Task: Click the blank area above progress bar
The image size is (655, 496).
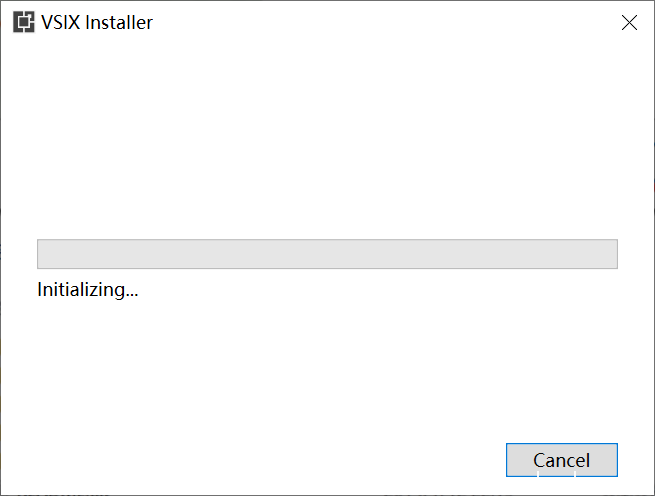Action: tap(327, 140)
